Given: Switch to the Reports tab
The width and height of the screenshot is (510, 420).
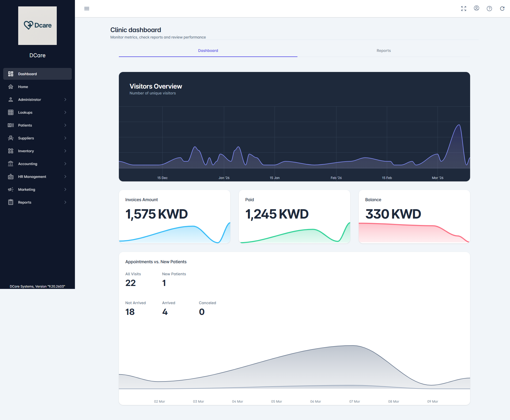Looking at the screenshot, I should coord(383,51).
